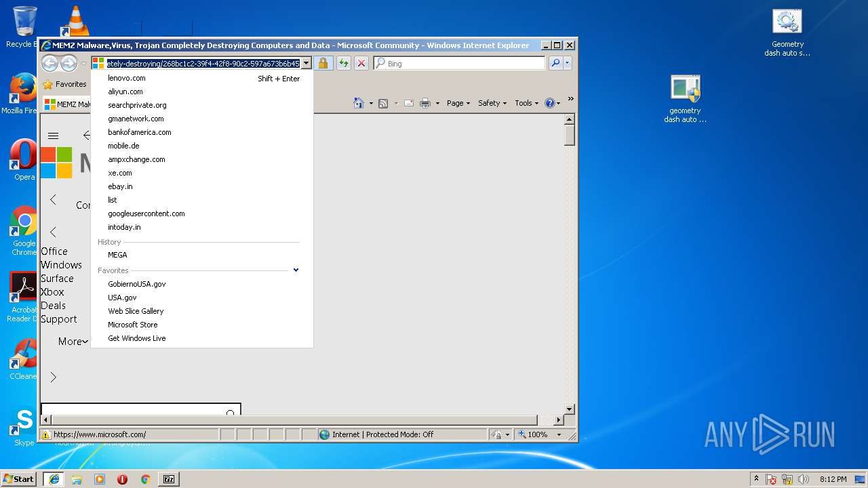Open CCleaner desktop shortcut
This screenshot has height=488, width=868.
[x=24, y=359]
